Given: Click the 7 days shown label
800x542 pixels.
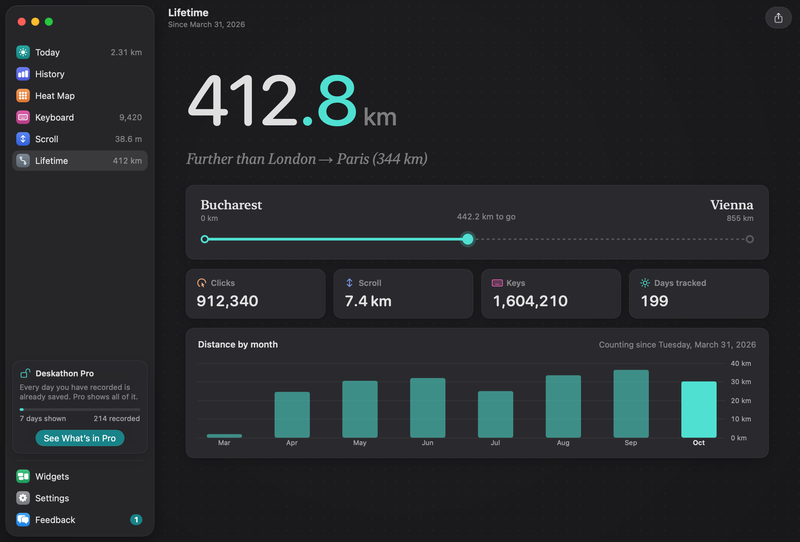Looking at the screenshot, I should pyautogui.click(x=43, y=418).
